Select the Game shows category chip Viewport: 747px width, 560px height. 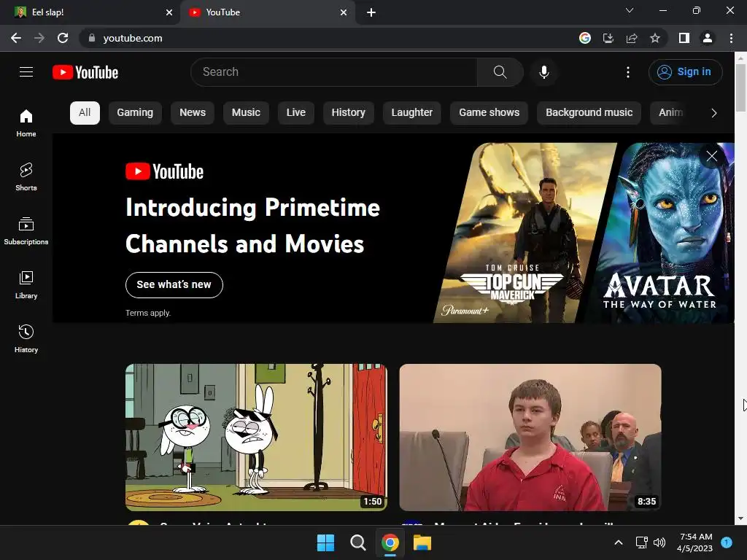(489, 113)
